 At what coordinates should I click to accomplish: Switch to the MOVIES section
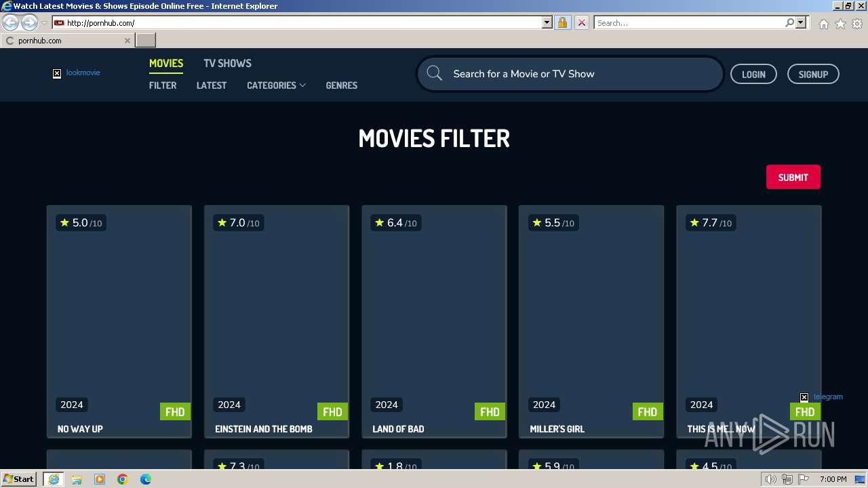click(166, 63)
